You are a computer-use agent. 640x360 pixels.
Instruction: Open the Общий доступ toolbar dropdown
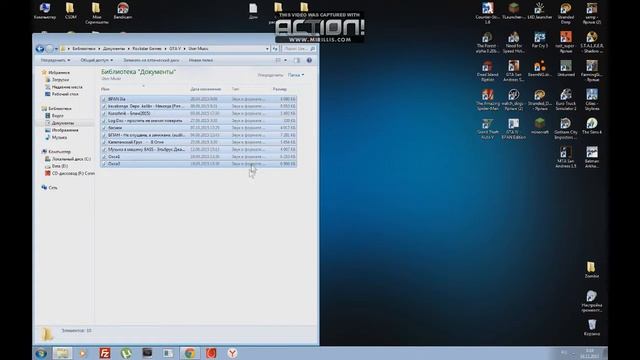tap(97, 60)
